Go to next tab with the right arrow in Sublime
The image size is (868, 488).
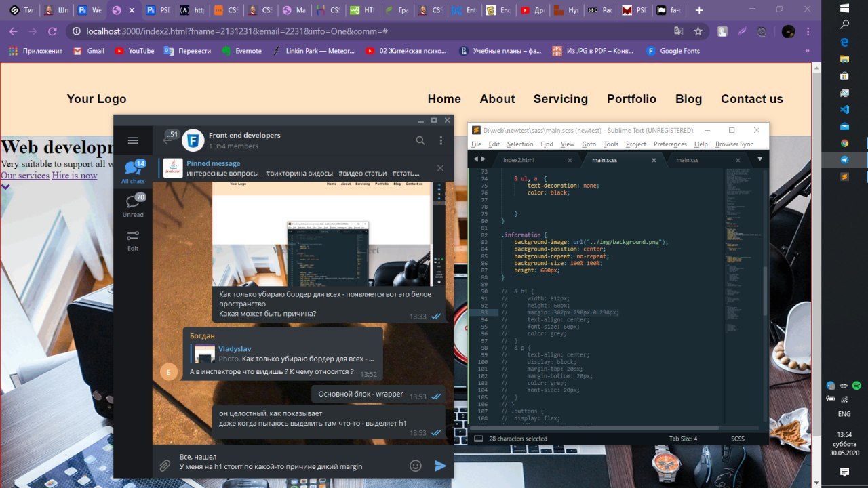(x=483, y=159)
